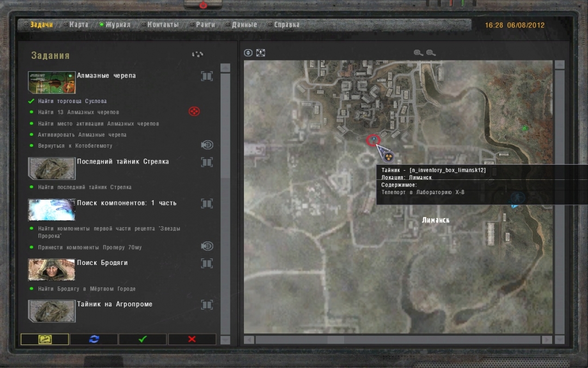Open the Данные tab
588x368 pixels.
(244, 25)
